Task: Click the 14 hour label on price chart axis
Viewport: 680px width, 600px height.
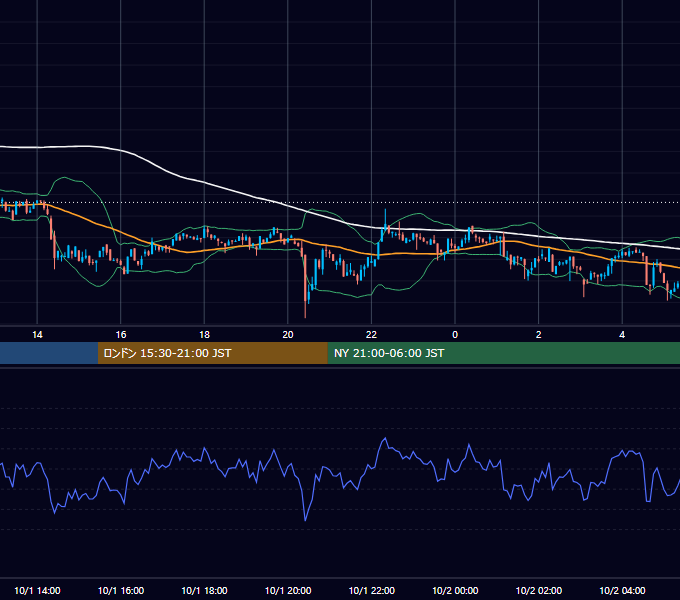Action: 37,335
